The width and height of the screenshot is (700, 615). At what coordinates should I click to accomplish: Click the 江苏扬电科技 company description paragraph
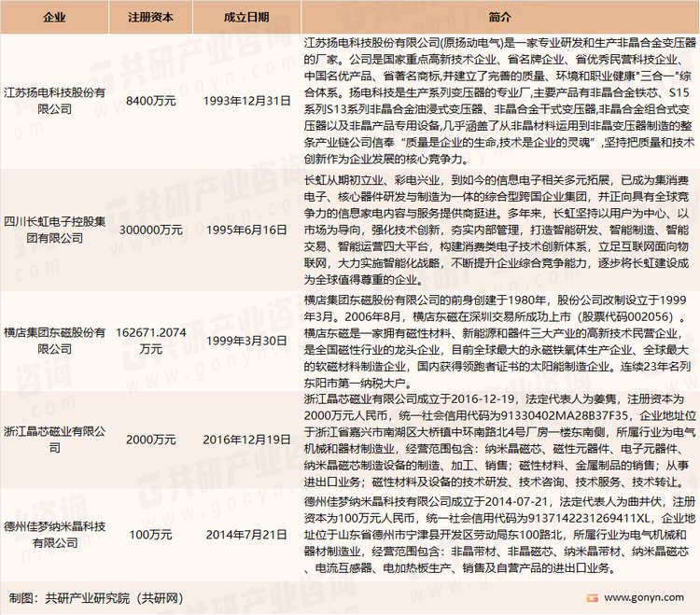point(500,101)
